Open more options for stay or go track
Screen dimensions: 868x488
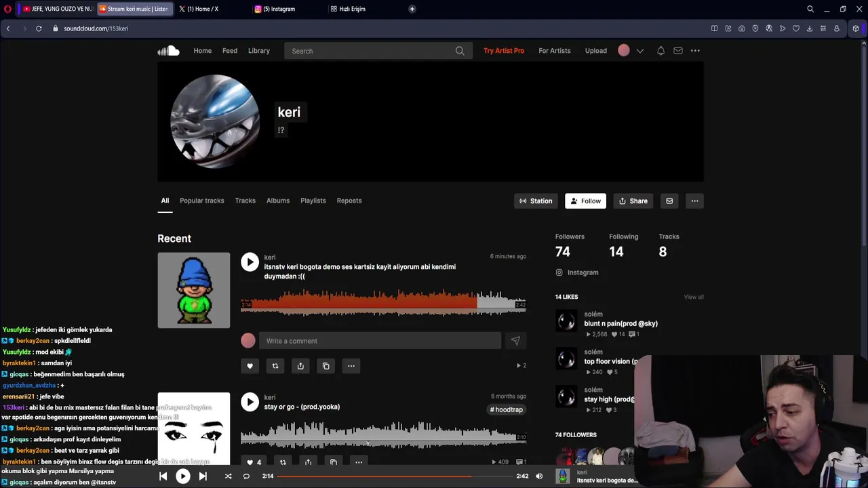pos(359,462)
